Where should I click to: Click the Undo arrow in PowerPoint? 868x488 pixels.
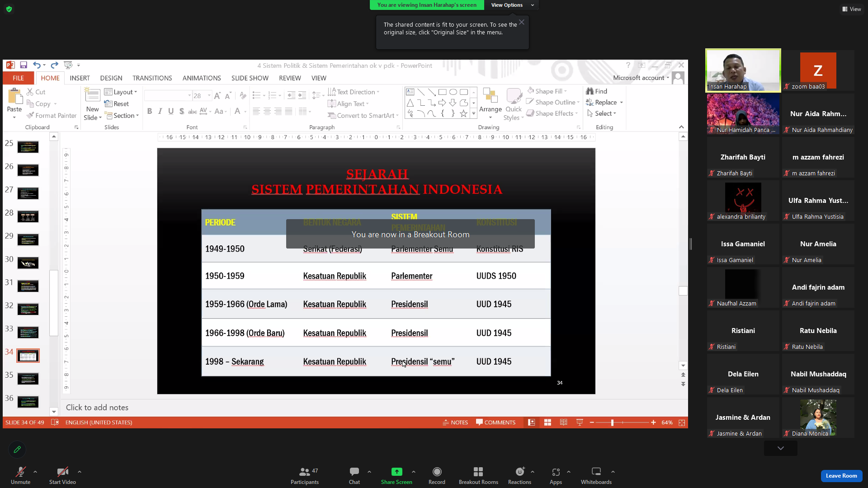(x=37, y=65)
